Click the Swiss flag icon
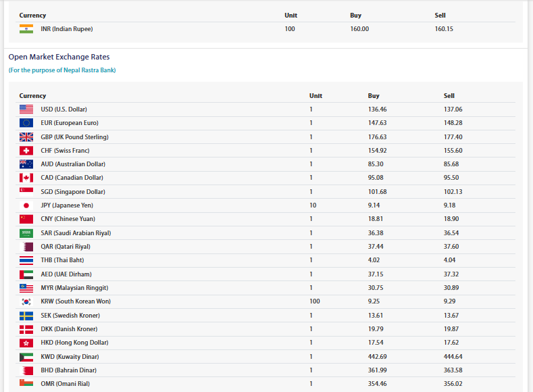Image resolution: width=533 pixels, height=392 pixels. coord(26,151)
